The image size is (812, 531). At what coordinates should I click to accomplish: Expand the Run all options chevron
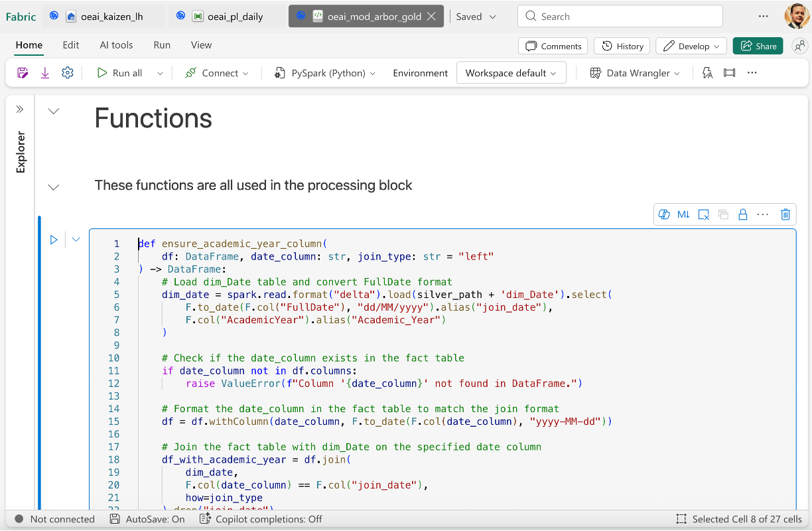159,73
